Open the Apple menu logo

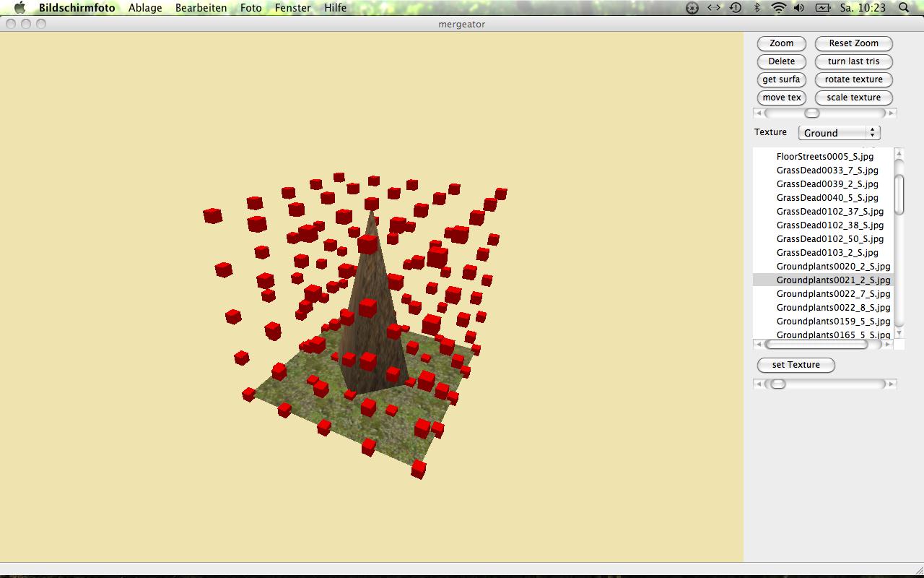(20, 8)
